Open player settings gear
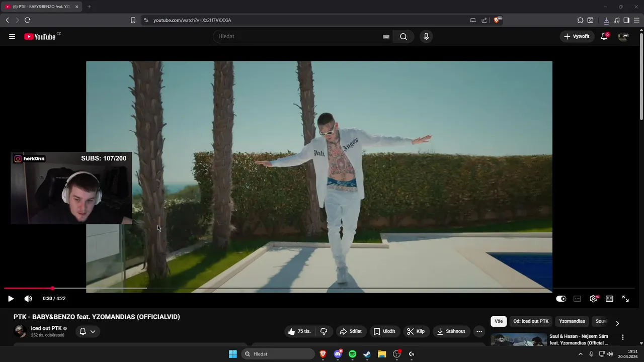This screenshot has height=362, width=644. 593,299
